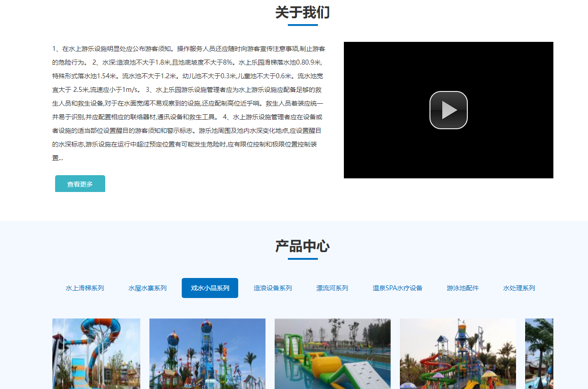Play the About Us video

coord(448,110)
